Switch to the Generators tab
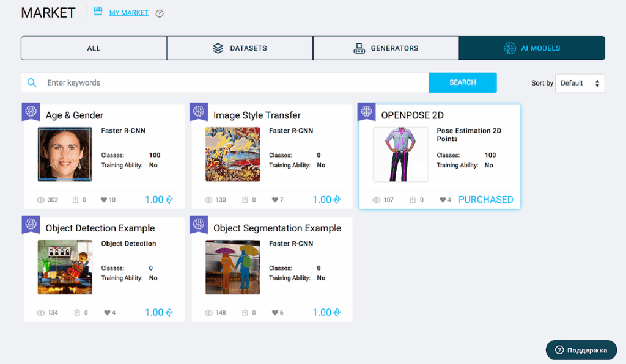This screenshot has height=364, width=626. [386, 48]
